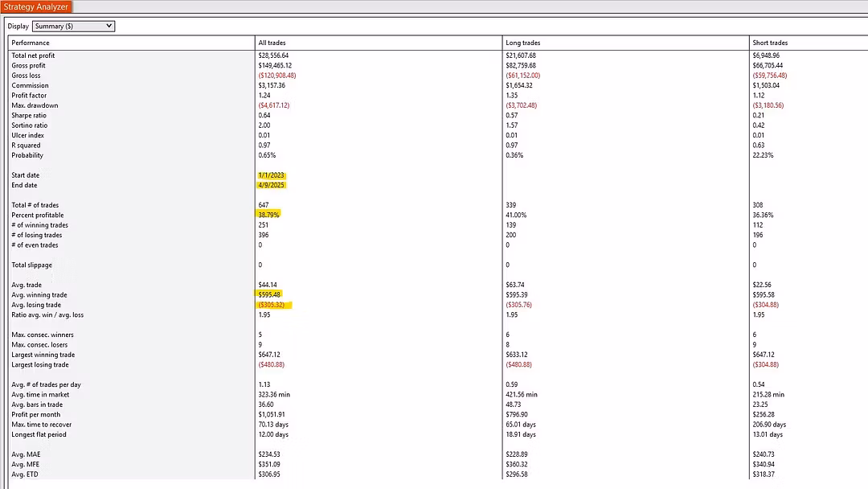Click the $63.74 long average trade value
868x489 pixels.
pyautogui.click(x=515, y=285)
